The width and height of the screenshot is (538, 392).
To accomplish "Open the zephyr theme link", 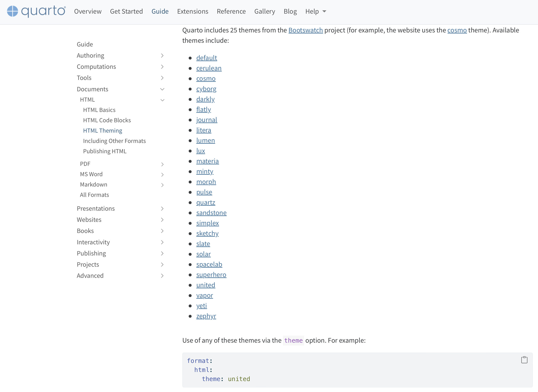I will [x=206, y=316].
